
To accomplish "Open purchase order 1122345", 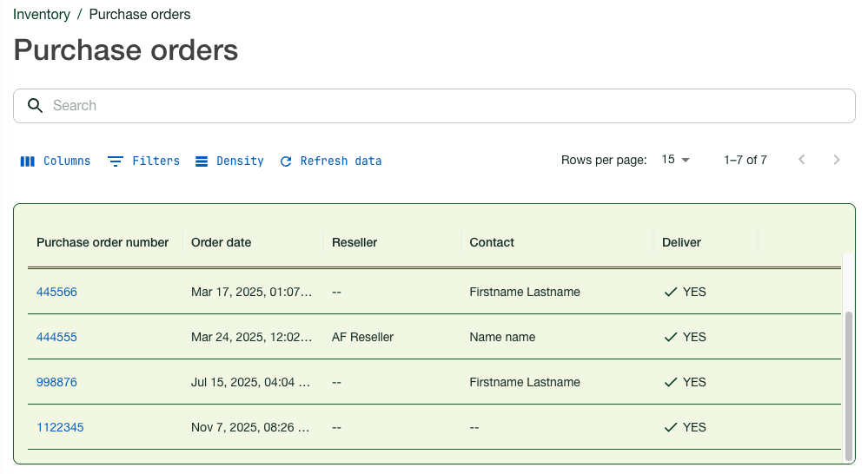I will coord(60,428).
